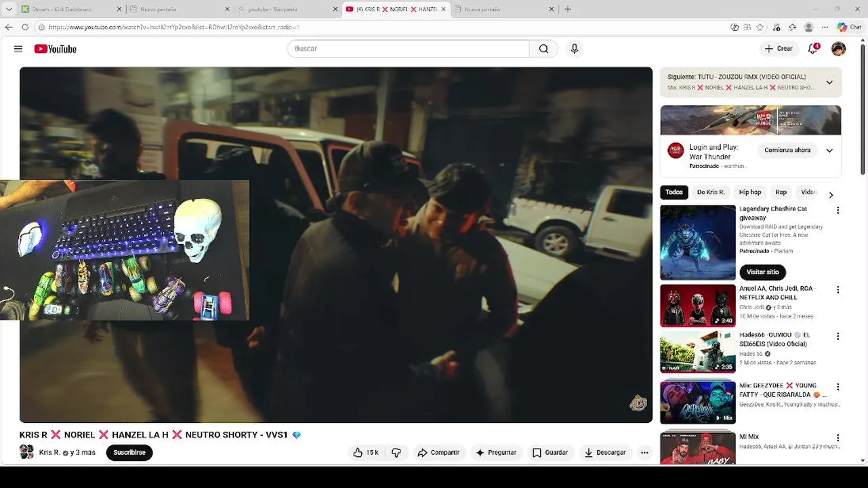This screenshot has width=868, height=488.
Task: Dislike the video with the thumbs-down icon
Action: (x=396, y=453)
